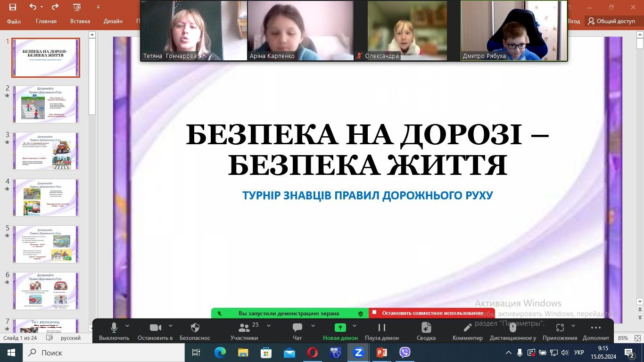This screenshot has height=362, width=644.
Task: Expand audio options arrow next to microphone
Action: coord(127,326)
